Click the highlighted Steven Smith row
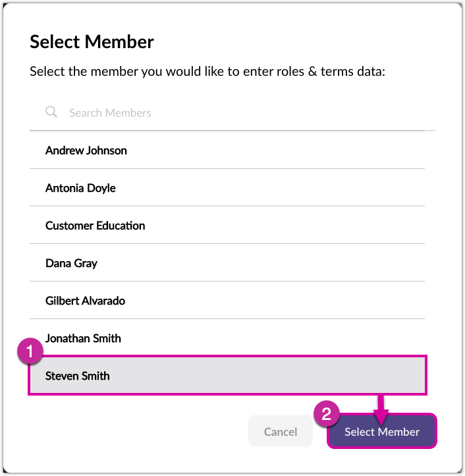The image size is (465, 476). [227, 376]
